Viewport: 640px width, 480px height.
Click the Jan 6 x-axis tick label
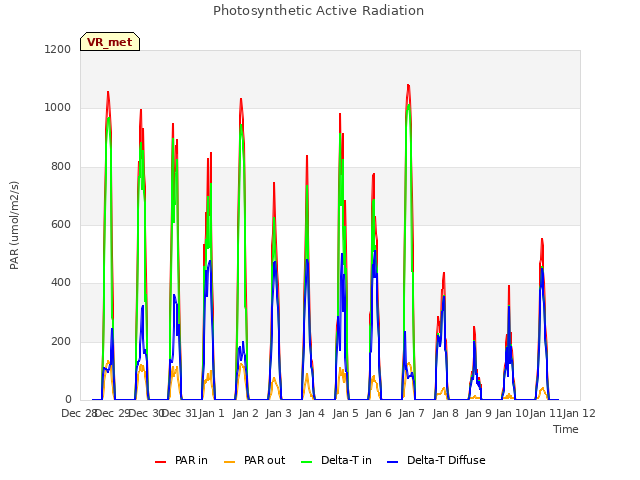click(379, 413)
